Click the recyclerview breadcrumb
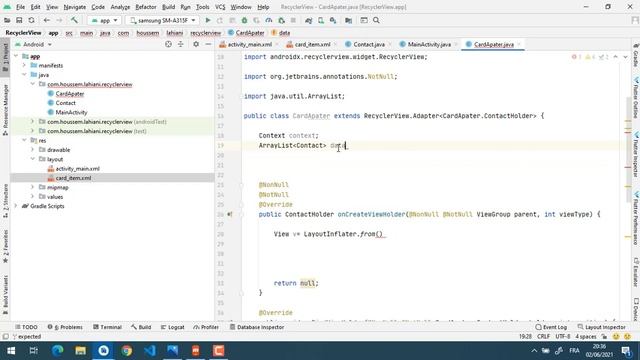Image resolution: width=640 pixels, height=360 pixels. pos(205,33)
